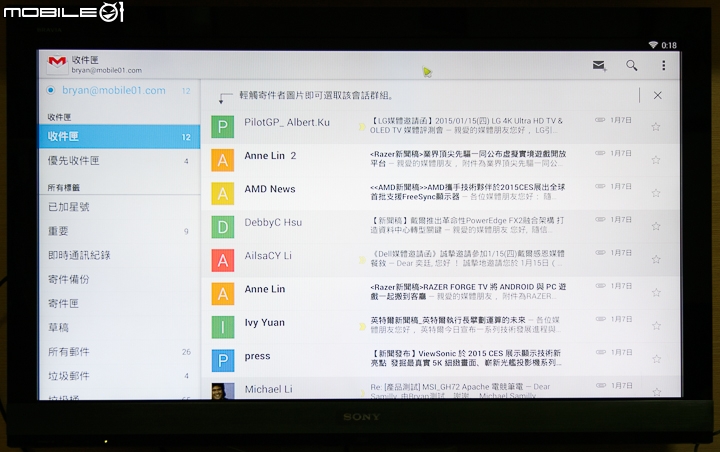Open the 寄件匣 outbox label

coord(119,303)
